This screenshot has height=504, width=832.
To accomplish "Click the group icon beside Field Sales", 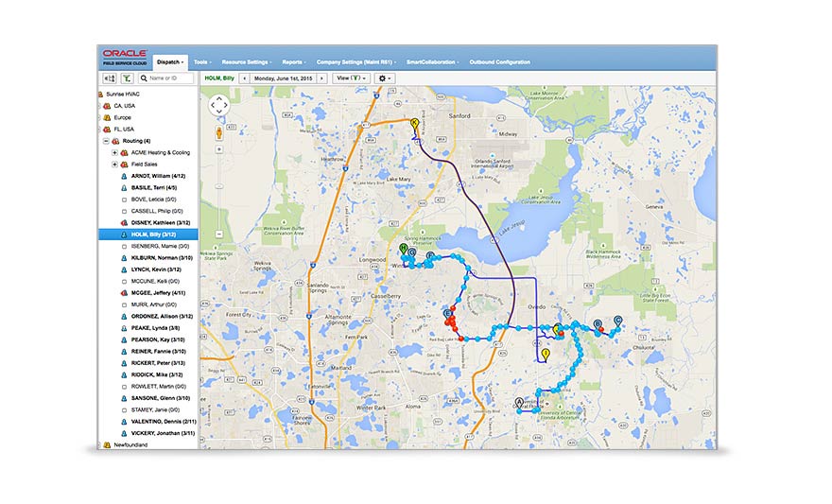I will pyautogui.click(x=124, y=165).
